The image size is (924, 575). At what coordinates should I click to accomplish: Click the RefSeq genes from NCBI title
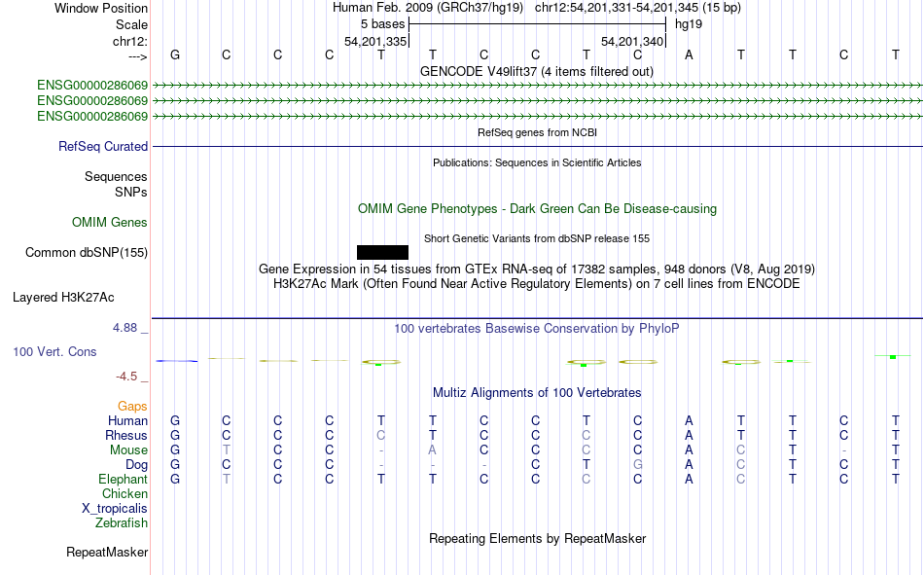[537, 132]
